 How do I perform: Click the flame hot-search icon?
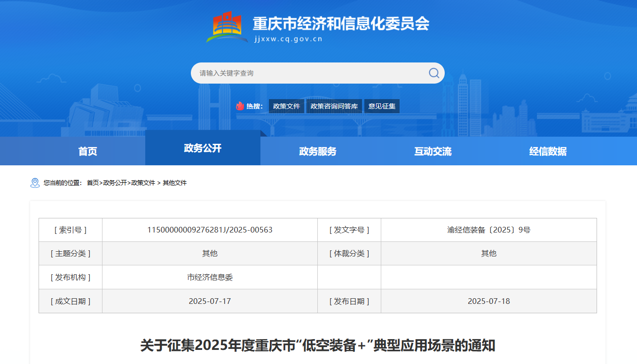240,106
